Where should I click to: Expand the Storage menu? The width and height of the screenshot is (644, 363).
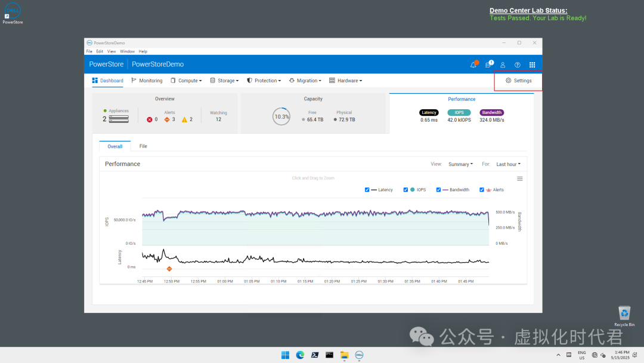(x=224, y=81)
